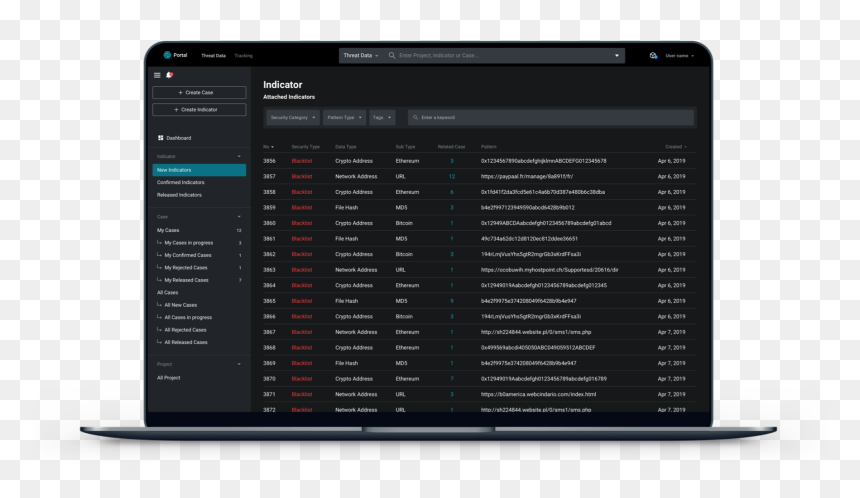Open the Tags filter dropdown
The height and width of the screenshot is (498, 860).
382,117
